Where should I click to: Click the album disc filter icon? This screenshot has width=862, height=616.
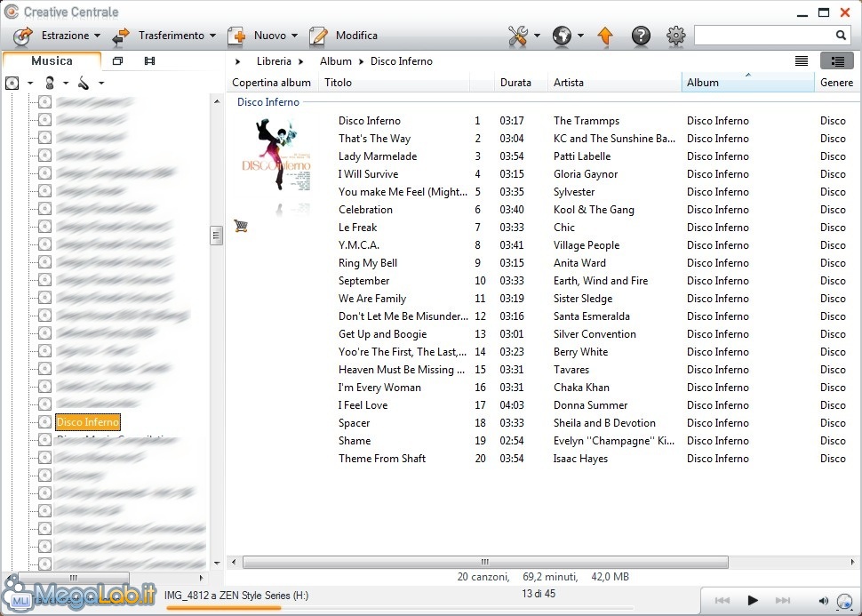(x=12, y=83)
